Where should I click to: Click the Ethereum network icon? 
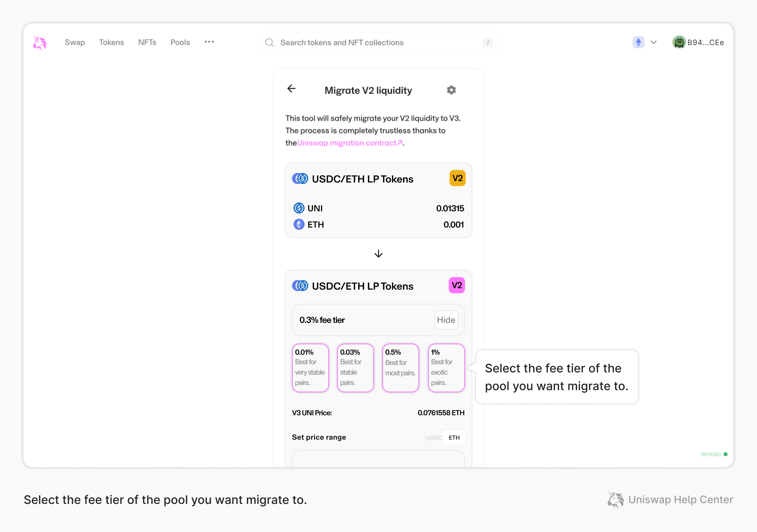[638, 42]
